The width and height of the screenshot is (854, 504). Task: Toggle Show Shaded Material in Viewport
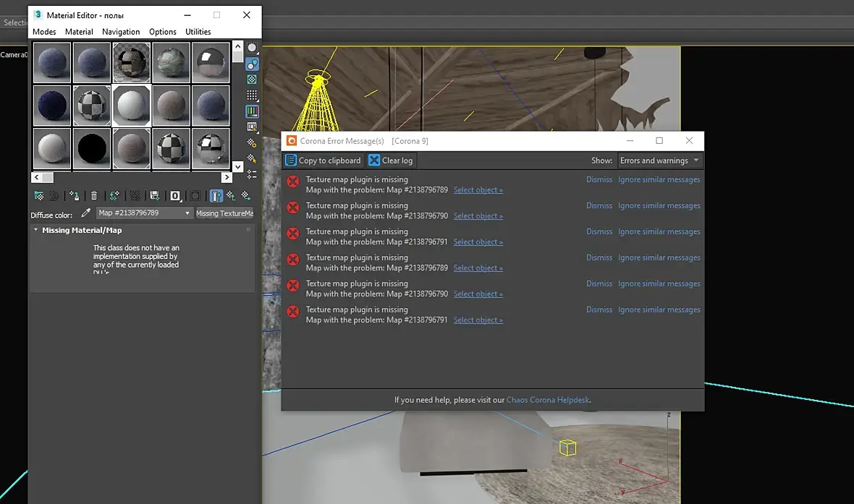point(195,196)
